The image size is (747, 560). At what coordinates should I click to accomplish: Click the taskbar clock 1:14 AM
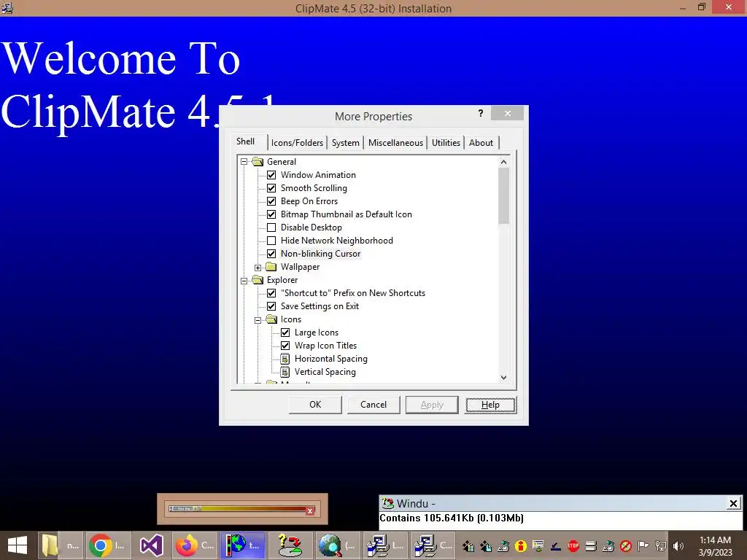pyautogui.click(x=715, y=540)
